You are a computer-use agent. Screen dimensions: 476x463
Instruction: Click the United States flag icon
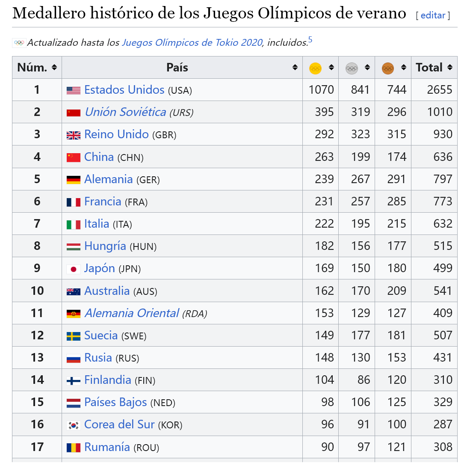(x=74, y=91)
